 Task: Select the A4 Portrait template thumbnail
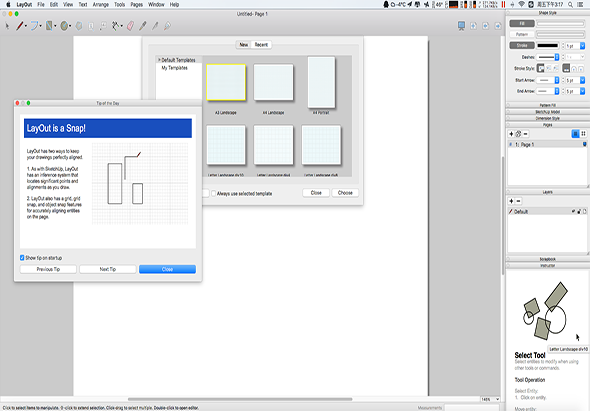pos(321,82)
